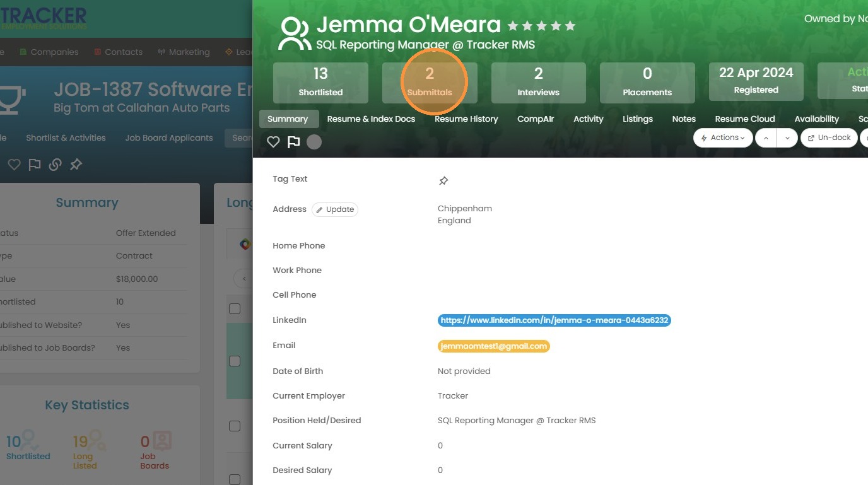Switch to the Notes tab
Screen dimensions: 868x485
coord(684,119)
